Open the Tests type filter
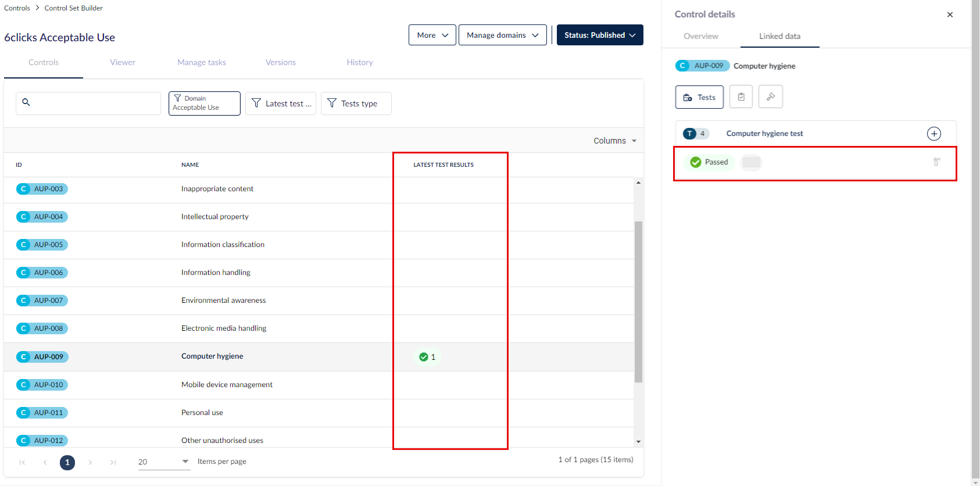Viewport: 980px width, 486px height. pyautogui.click(x=356, y=103)
